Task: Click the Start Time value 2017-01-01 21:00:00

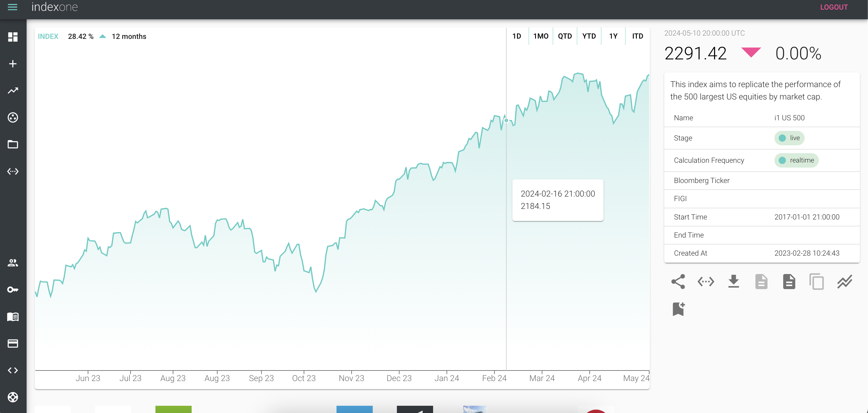Action: click(x=807, y=217)
